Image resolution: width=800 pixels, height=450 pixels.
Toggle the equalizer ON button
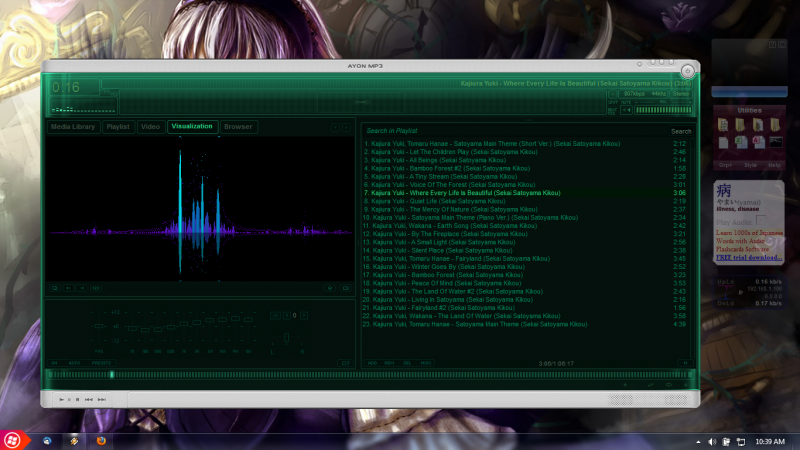54,363
